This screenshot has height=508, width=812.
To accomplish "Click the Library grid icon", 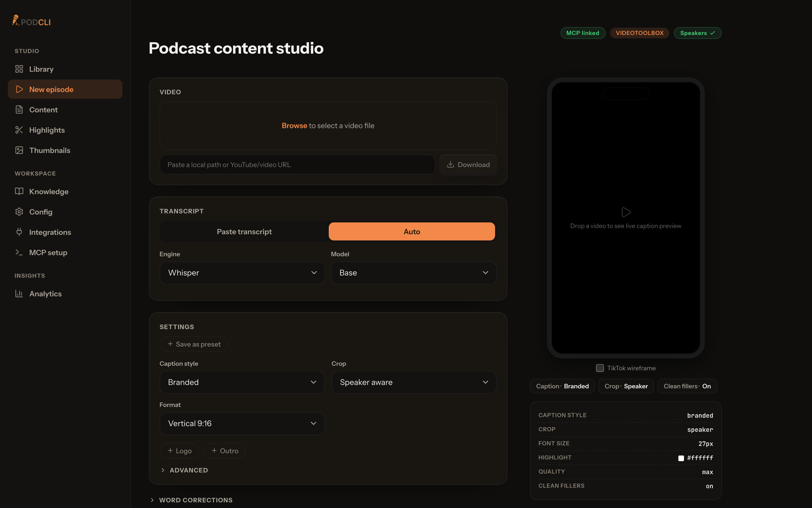I will click(x=19, y=69).
